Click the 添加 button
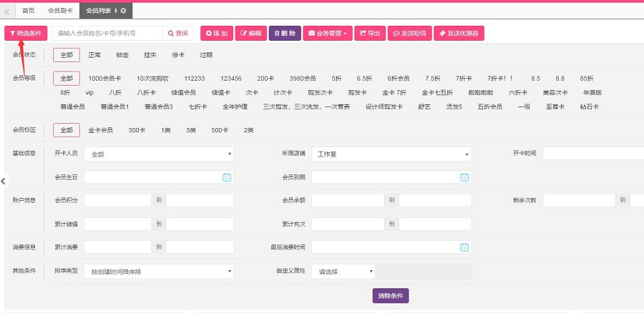Viewport: 644px width, 313px height. tap(217, 33)
